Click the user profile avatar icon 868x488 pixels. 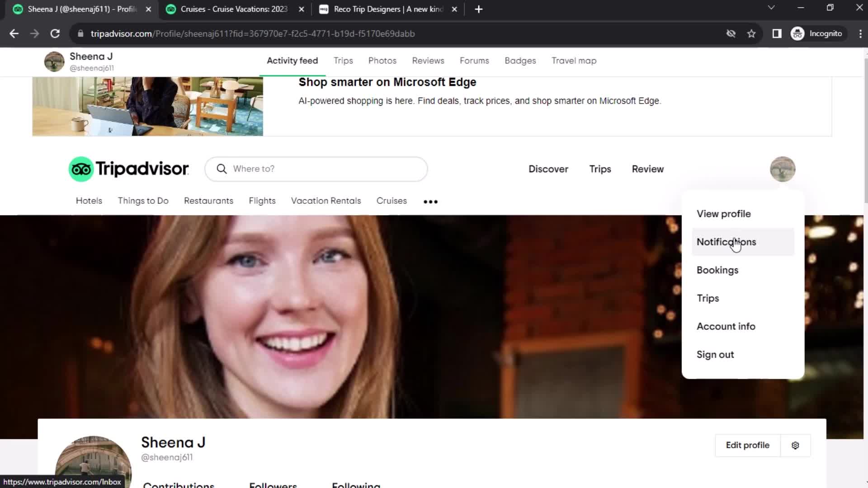pos(782,169)
